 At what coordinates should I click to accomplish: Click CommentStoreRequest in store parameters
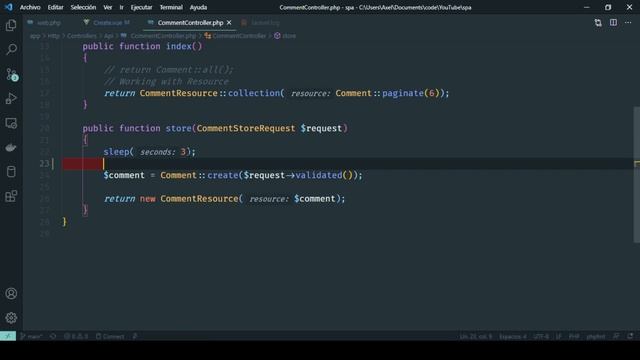pyautogui.click(x=246, y=128)
